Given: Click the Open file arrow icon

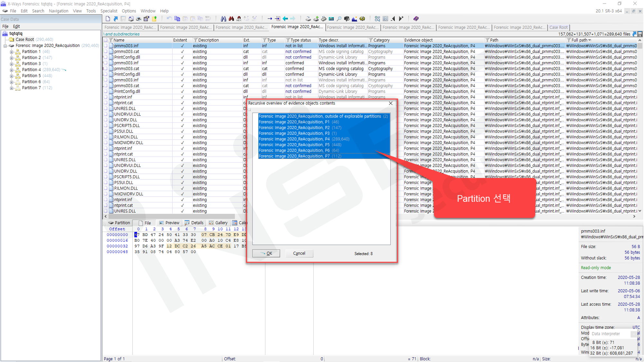Looking at the screenshot, I should 116,19.
